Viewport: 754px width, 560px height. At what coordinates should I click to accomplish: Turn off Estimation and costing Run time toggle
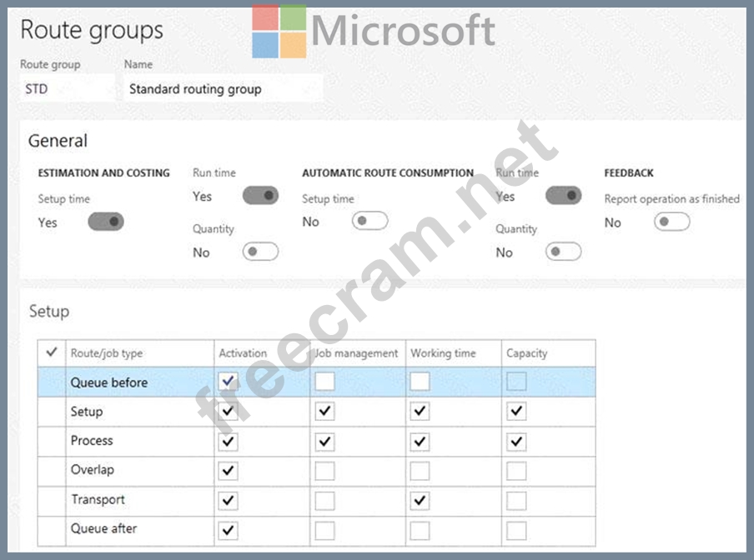pyautogui.click(x=260, y=196)
